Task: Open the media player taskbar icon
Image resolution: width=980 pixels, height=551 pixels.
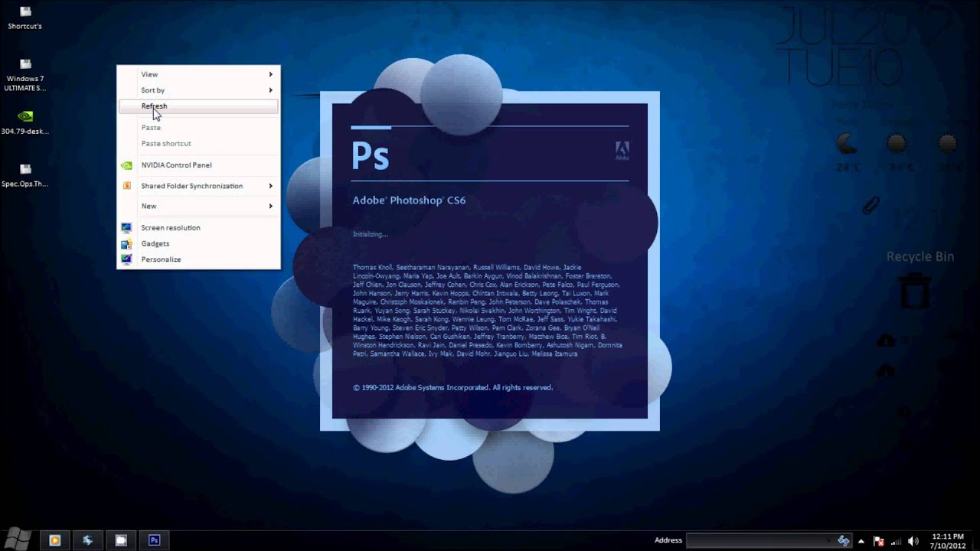Action: (54, 540)
